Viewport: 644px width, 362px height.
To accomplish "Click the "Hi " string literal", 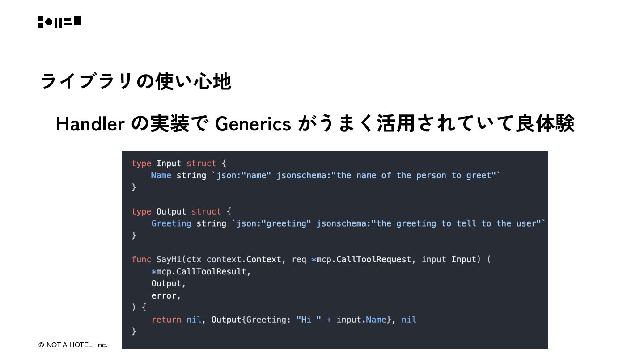I will click(x=309, y=320).
